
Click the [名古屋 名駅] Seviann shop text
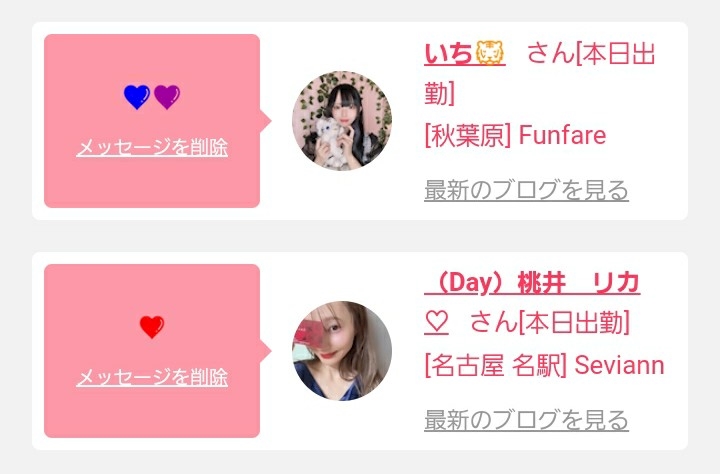(x=545, y=366)
